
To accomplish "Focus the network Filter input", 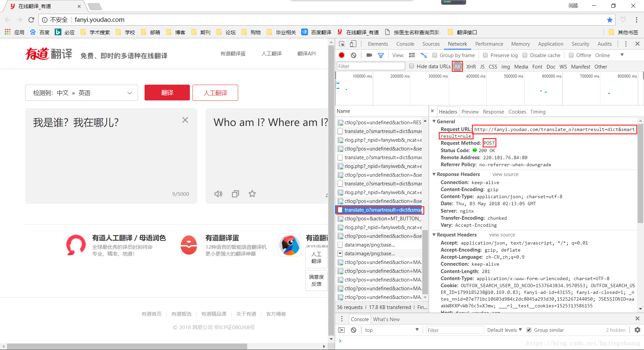I will [371, 66].
